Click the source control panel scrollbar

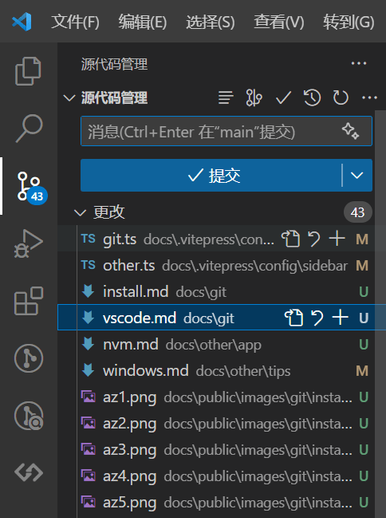[380, 313]
